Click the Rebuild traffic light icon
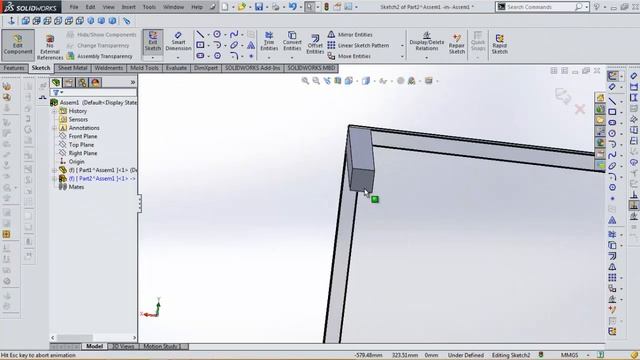This screenshot has width=640, height=360. pos(326,7)
